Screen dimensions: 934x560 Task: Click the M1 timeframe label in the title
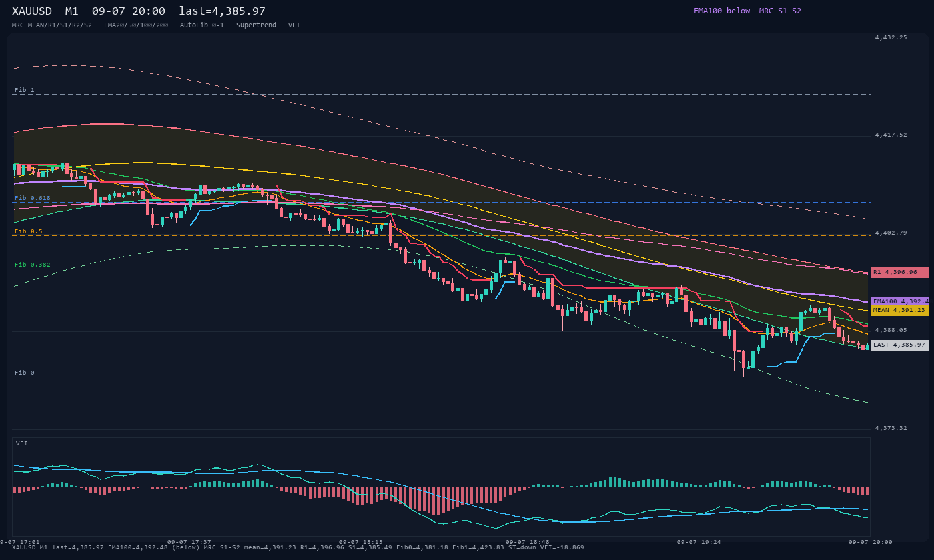point(72,11)
